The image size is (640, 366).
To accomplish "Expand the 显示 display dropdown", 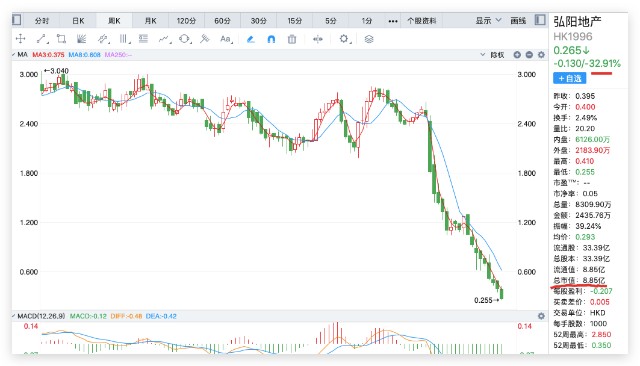I will coord(488,20).
